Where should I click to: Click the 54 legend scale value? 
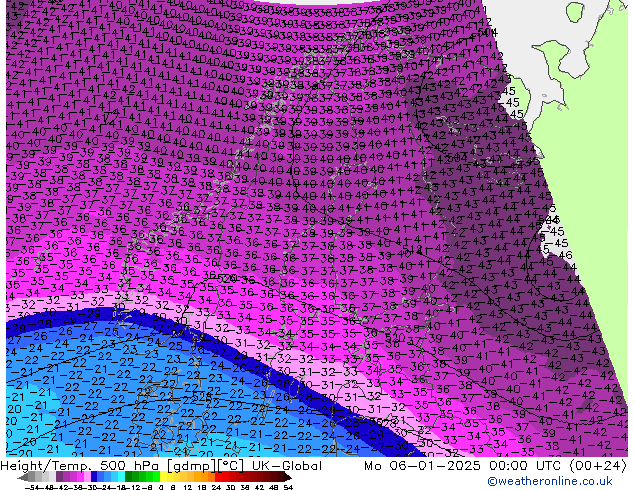[x=288, y=488]
